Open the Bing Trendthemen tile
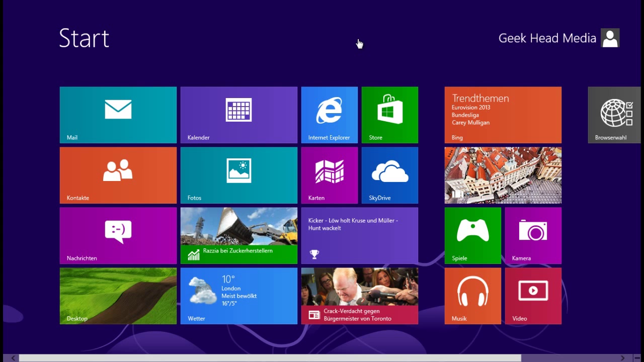This screenshot has width=644, height=362. coord(503,115)
